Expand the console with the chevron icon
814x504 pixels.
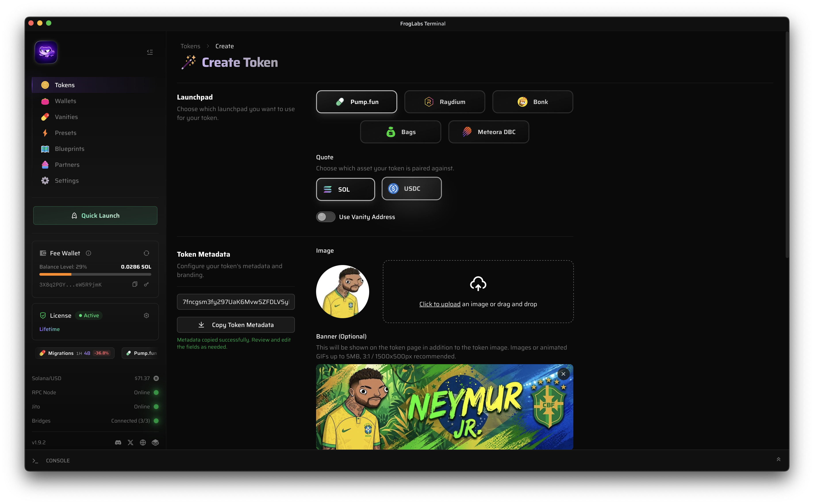tap(779, 460)
